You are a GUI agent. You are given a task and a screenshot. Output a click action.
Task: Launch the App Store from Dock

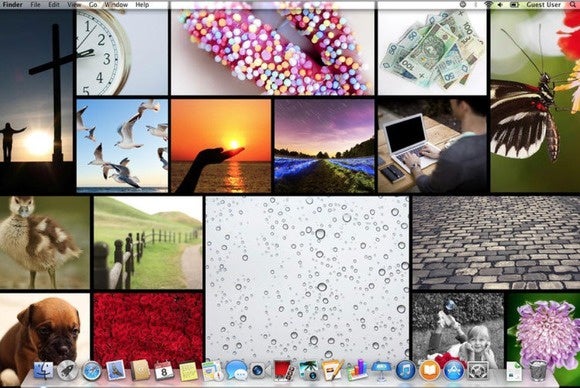point(454,371)
